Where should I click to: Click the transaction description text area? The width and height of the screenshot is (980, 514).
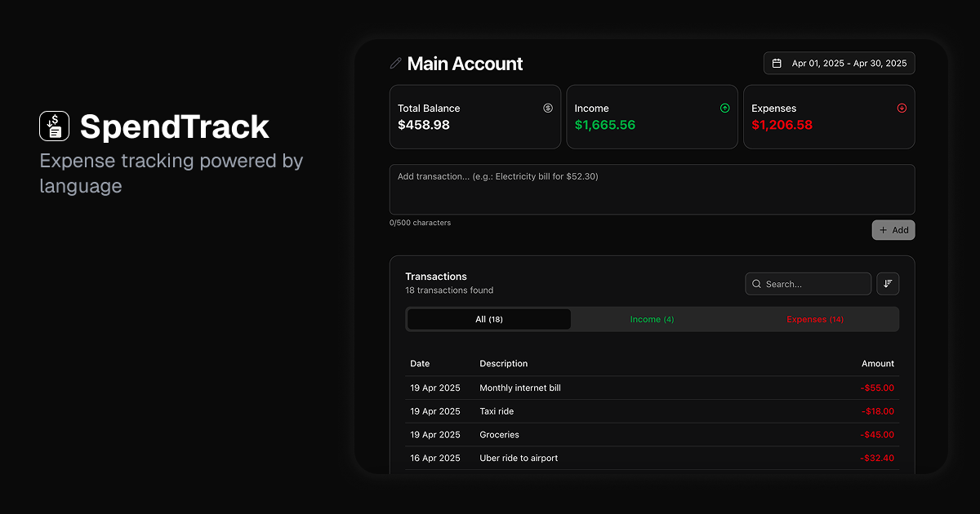pos(652,189)
